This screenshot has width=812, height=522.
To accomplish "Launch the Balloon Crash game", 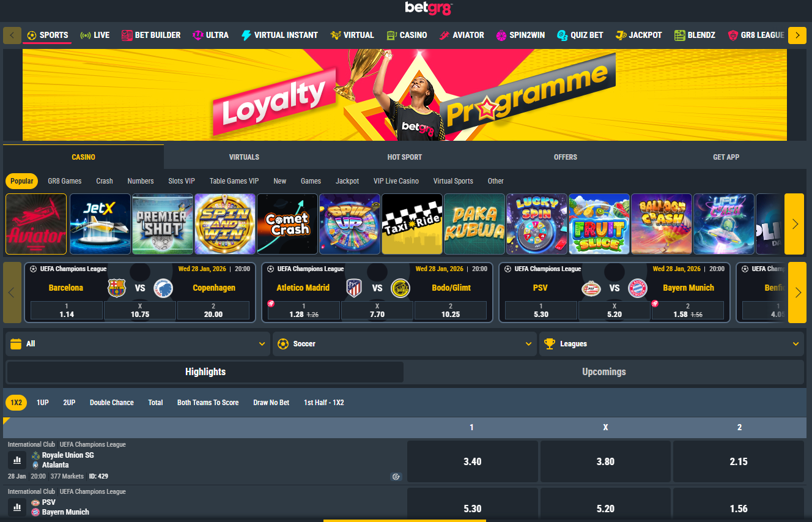I will click(x=662, y=224).
